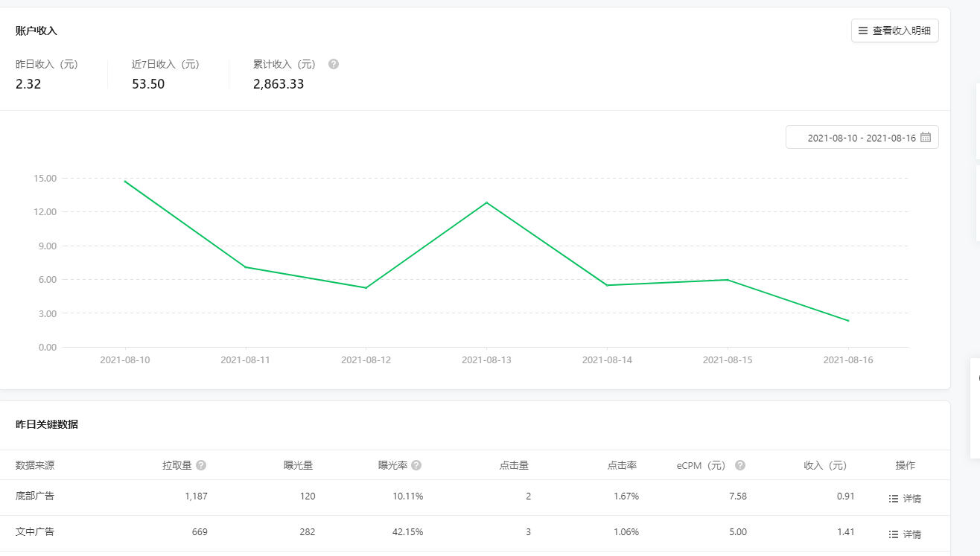
Task: Select the 2021-08-12 x-axis label
Action: [x=366, y=360]
